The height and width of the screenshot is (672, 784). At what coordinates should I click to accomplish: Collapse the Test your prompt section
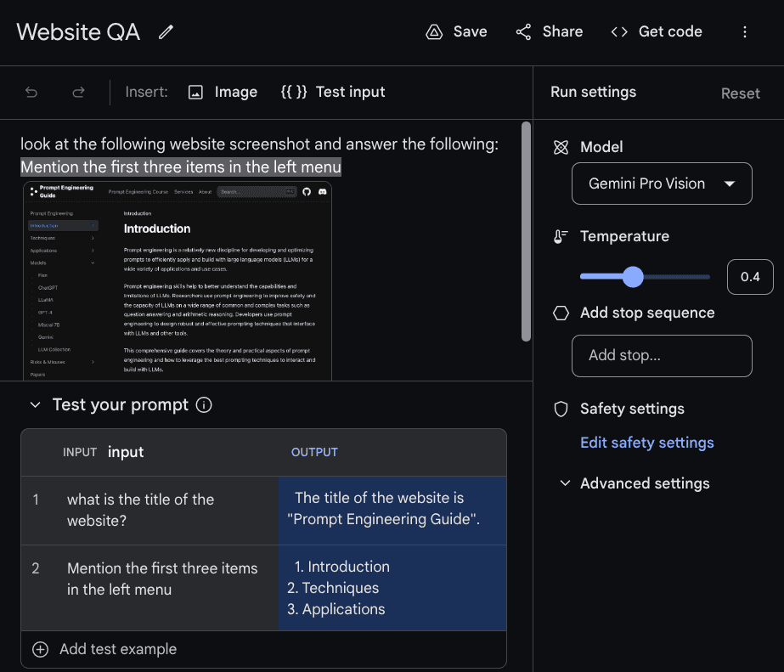pos(35,405)
